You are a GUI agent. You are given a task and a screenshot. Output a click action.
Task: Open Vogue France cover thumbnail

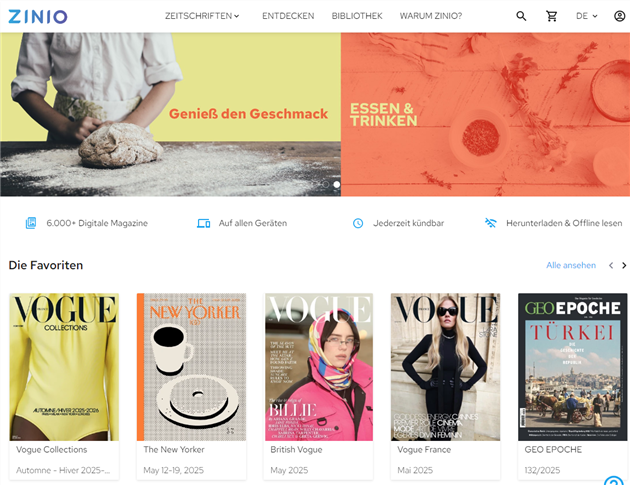coord(446,367)
